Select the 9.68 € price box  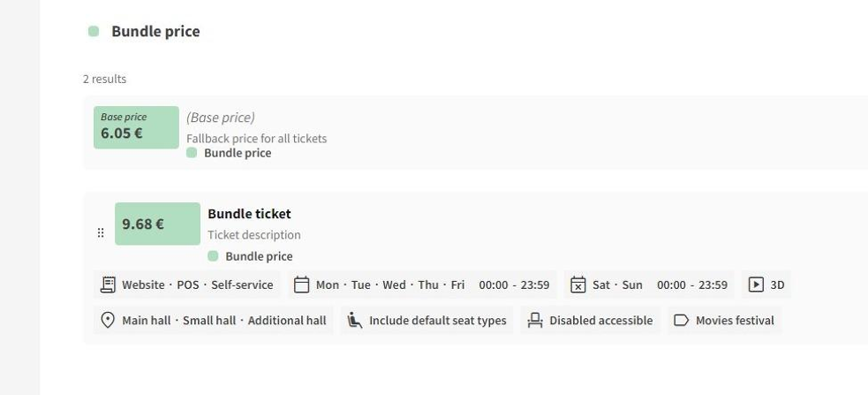point(157,224)
